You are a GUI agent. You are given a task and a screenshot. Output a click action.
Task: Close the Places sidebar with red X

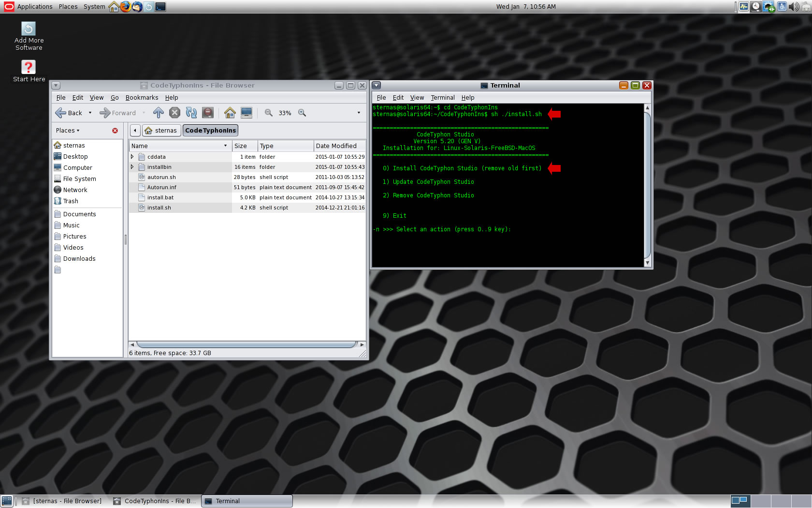click(x=115, y=131)
